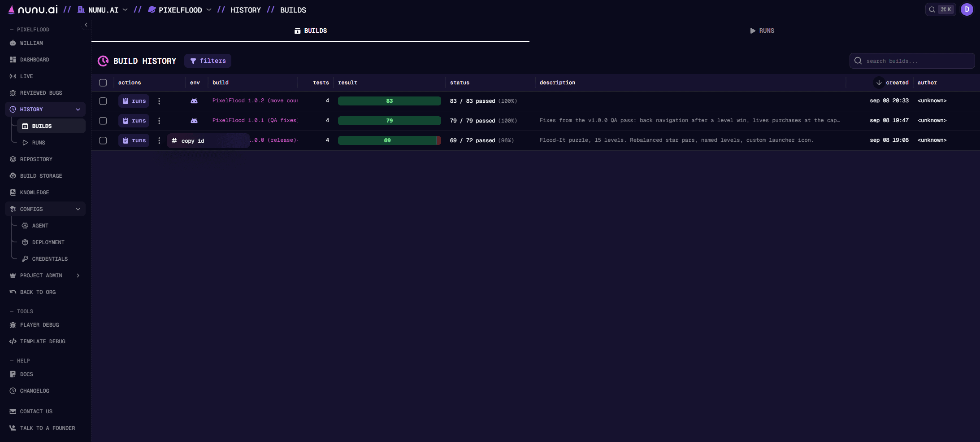
Task: Switch to the Runs tab
Action: 762,31
